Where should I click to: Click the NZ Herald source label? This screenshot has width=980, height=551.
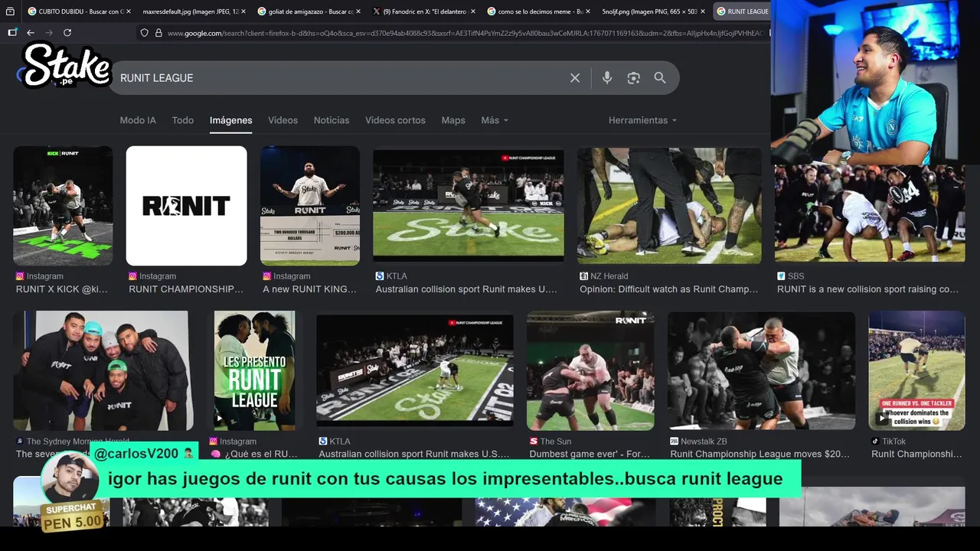point(609,276)
